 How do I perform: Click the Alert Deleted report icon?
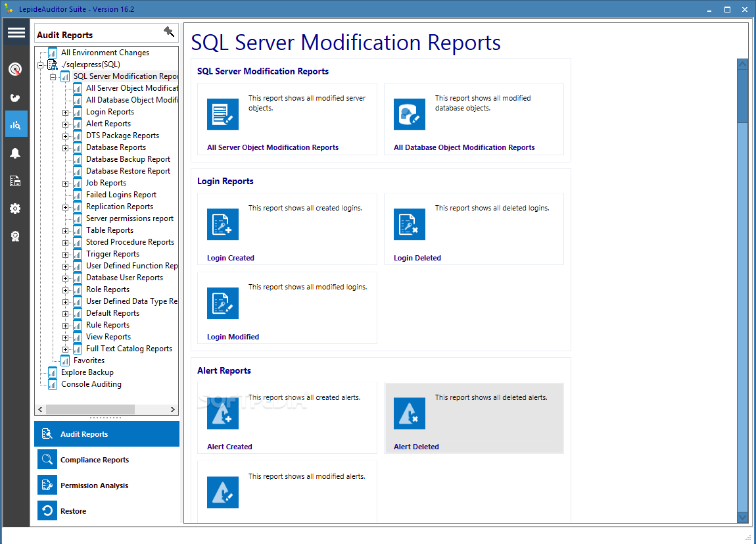pos(410,413)
